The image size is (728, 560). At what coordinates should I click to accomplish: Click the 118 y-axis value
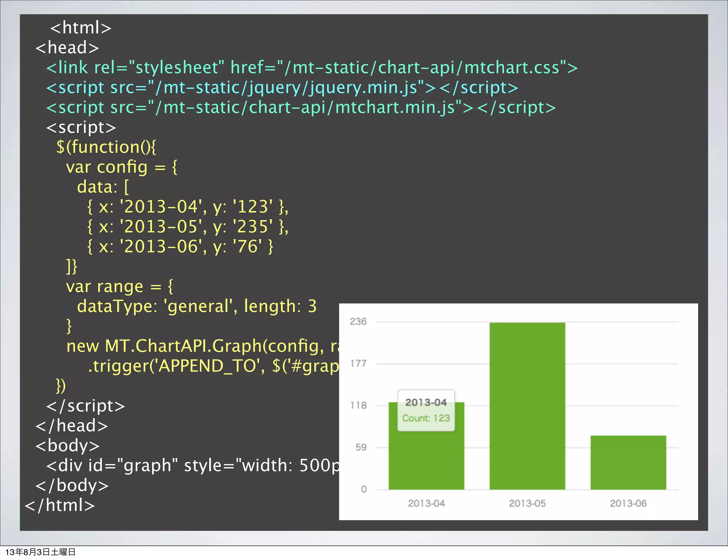(x=358, y=405)
